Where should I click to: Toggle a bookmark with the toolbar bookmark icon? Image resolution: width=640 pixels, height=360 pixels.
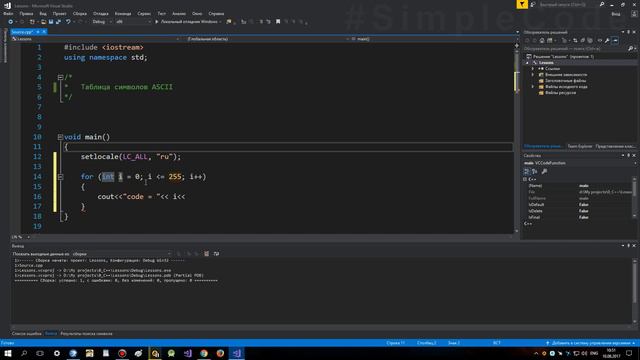[x=278, y=22]
